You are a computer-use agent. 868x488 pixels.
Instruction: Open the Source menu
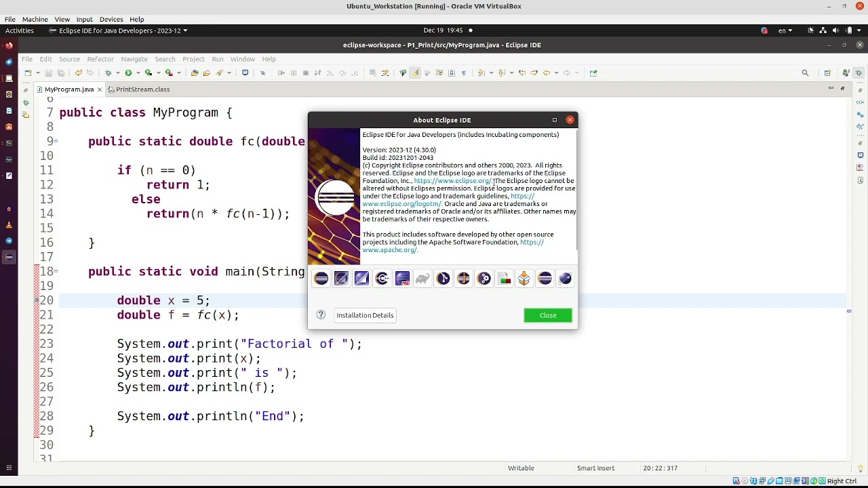pos(69,59)
